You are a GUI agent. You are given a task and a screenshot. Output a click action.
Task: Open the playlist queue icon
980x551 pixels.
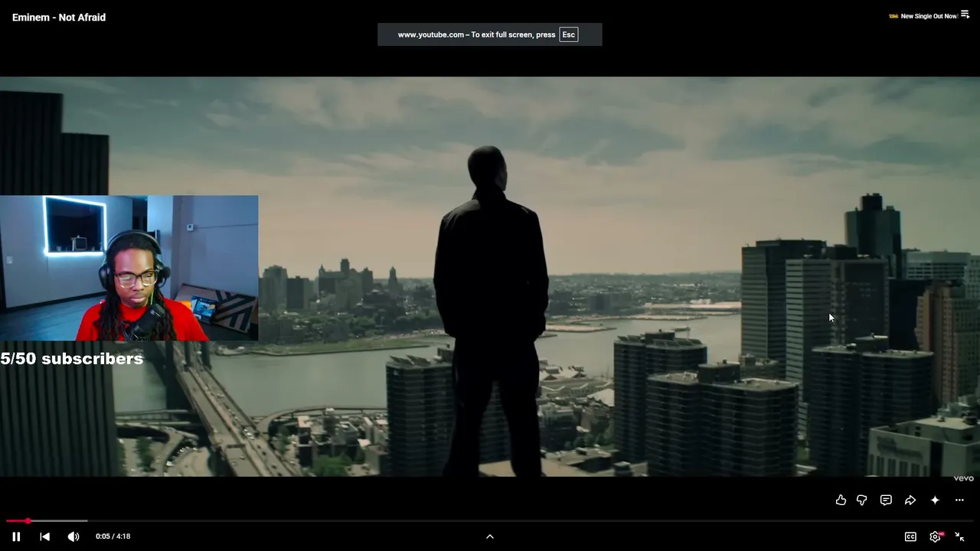pyautogui.click(x=965, y=15)
